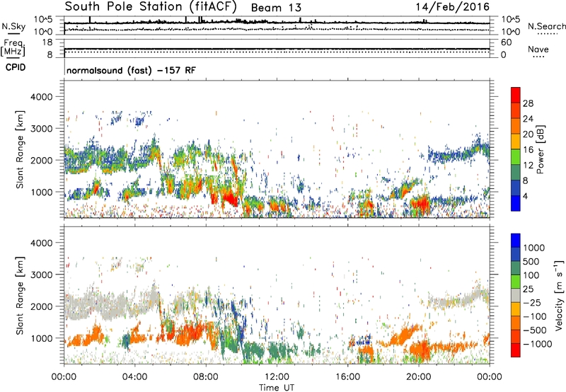Image resolution: width=566 pixels, height=392 pixels.
Task: Click the 28 dB tick on the power colorbar
Action: pos(528,103)
